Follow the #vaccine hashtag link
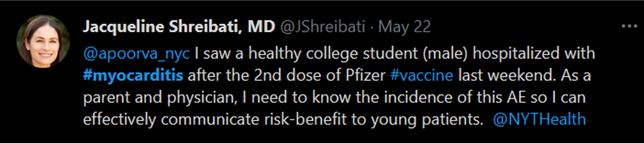The height and width of the screenshot is (143, 644). (422, 75)
